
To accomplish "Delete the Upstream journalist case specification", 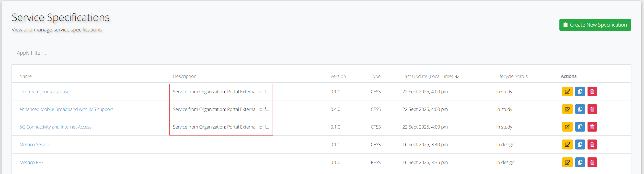I will [592, 92].
